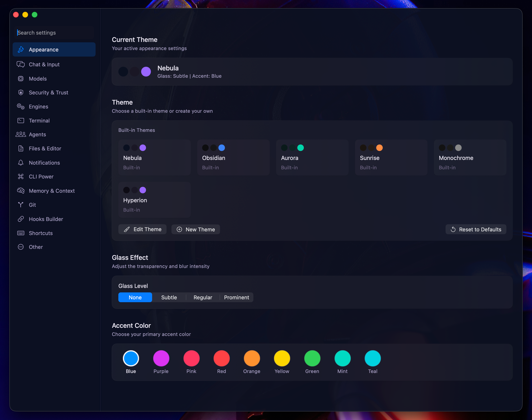
Task: Select the Terminal icon in the sidebar
Action: pyautogui.click(x=21, y=120)
